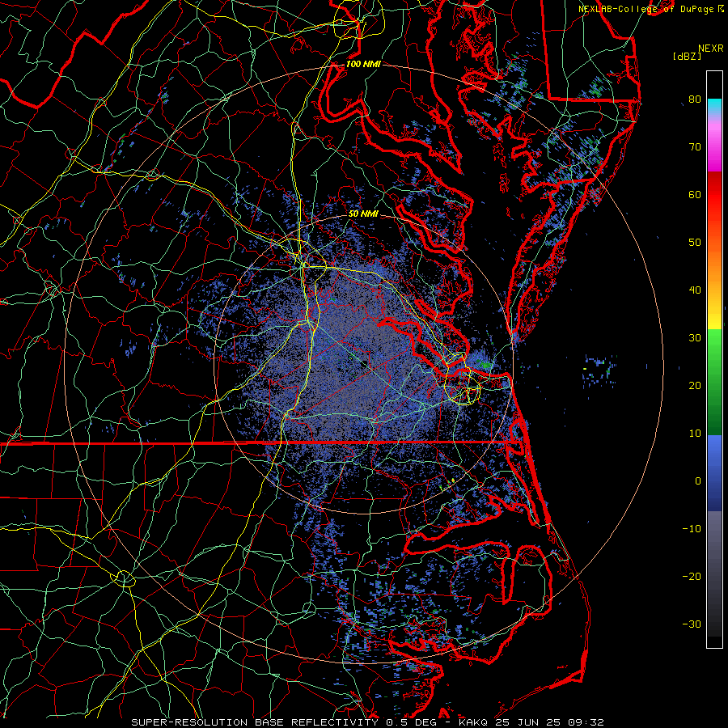Click the -30 value on dBZ scale
Screen dimensions: 728x728
(x=692, y=624)
